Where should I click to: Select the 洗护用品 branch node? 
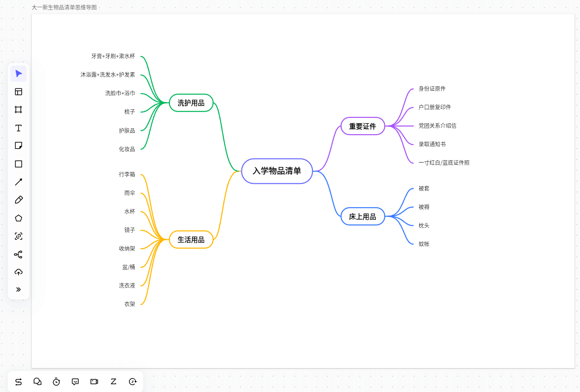[191, 103]
